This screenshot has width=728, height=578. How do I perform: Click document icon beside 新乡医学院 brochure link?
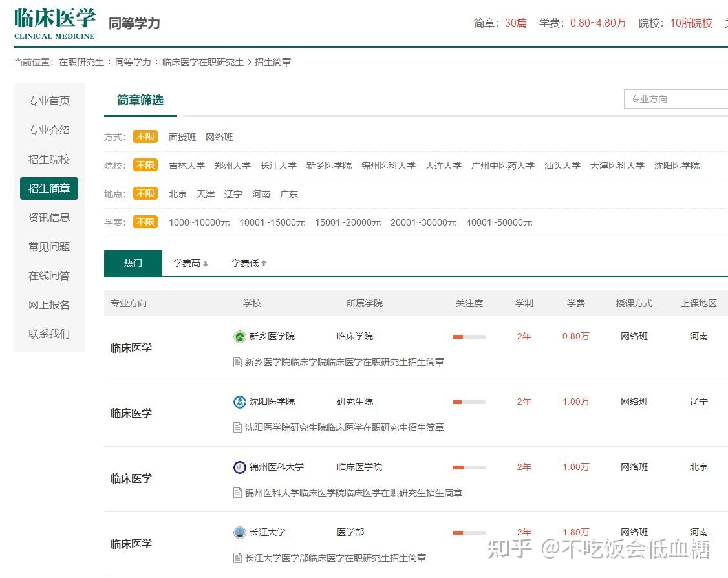[237, 362]
